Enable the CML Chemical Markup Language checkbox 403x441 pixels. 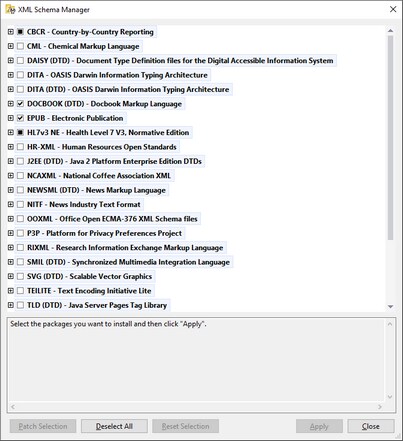21,46
